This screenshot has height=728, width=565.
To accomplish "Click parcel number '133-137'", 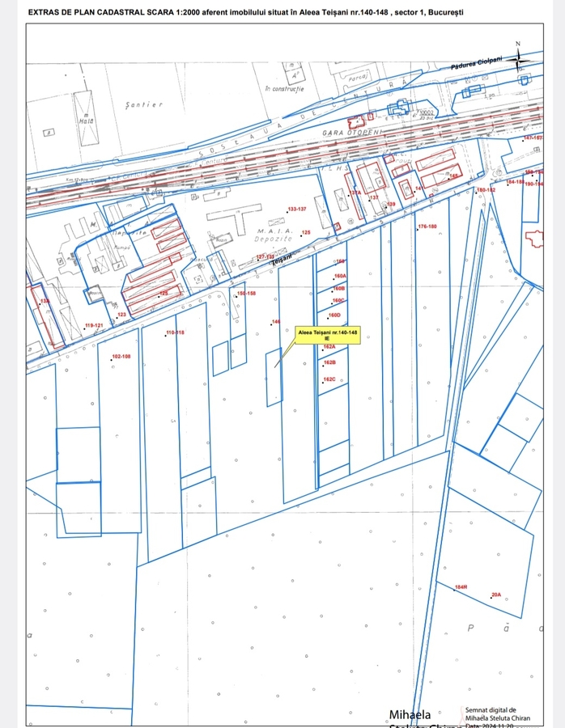I will pos(297,209).
